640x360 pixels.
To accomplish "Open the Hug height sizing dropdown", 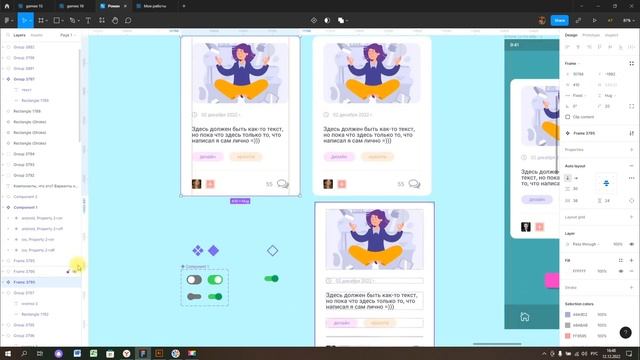I will click(x=608, y=95).
